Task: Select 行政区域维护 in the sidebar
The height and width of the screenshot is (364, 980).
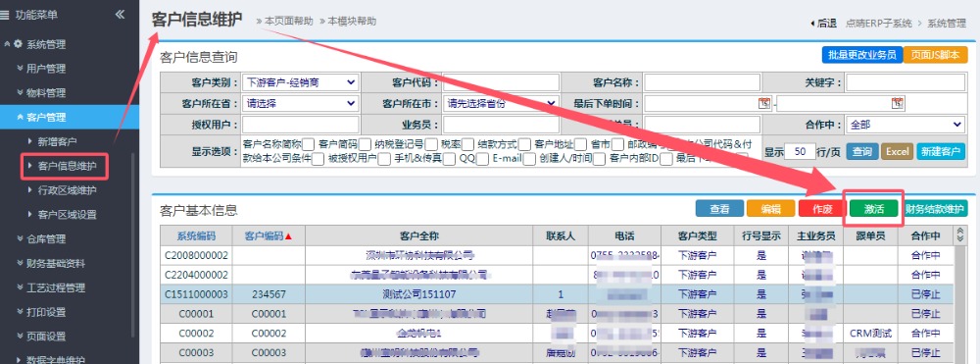Action: pyautogui.click(x=67, y=190)
